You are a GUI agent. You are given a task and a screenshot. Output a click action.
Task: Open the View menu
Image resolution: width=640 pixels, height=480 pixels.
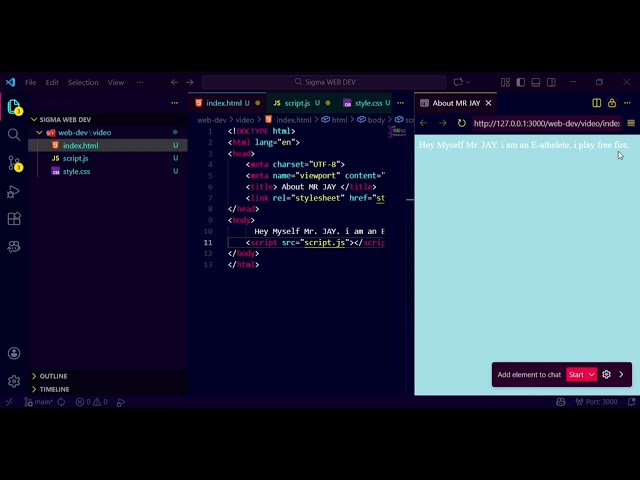click(116, 82)
